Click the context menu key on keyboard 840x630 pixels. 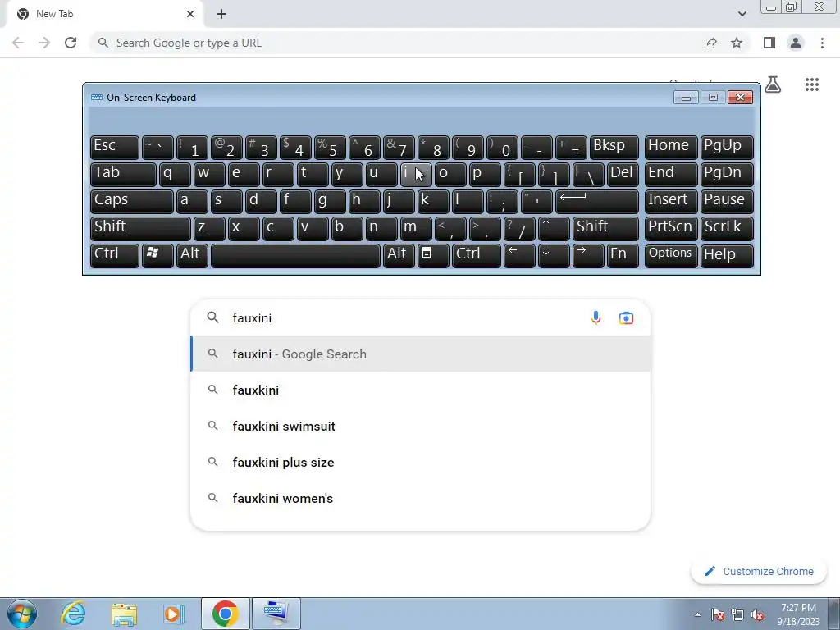(432, 255)
